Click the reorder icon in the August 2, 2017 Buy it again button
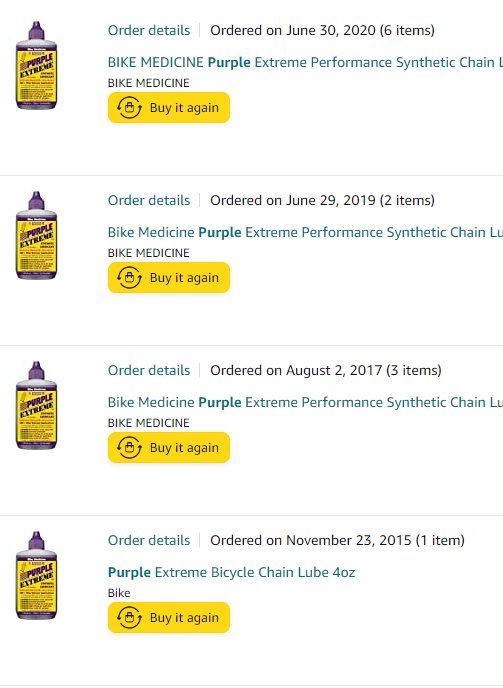The height and width of the screenshot is (688, 503). 129,448
